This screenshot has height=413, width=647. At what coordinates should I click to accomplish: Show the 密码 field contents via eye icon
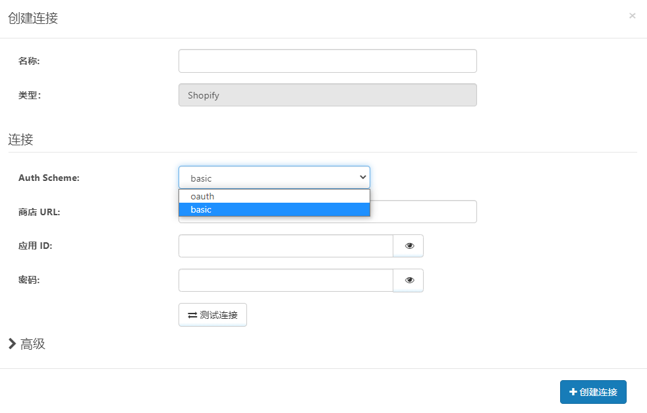[x=409, y=280]
